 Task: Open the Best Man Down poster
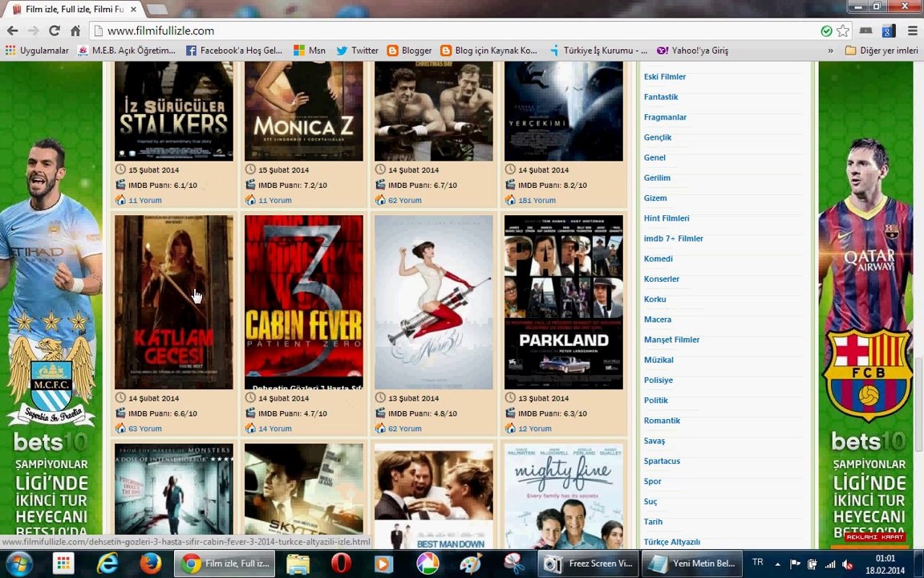click(434, 497)
